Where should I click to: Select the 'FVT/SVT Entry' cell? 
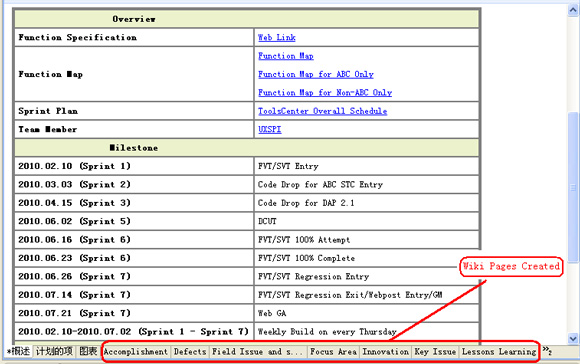pos(367,166)
